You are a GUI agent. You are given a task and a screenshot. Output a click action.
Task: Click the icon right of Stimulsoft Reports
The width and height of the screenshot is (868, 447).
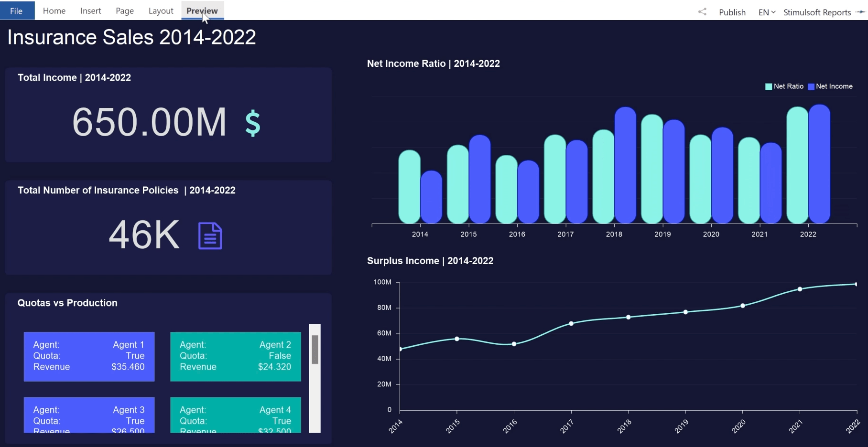click(860, 12)
